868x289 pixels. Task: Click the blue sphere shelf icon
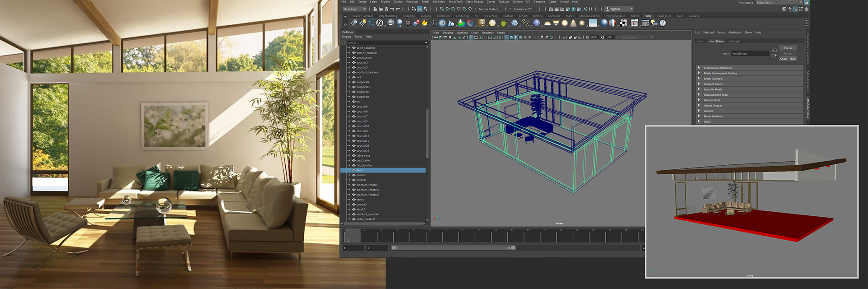(604, 23)
